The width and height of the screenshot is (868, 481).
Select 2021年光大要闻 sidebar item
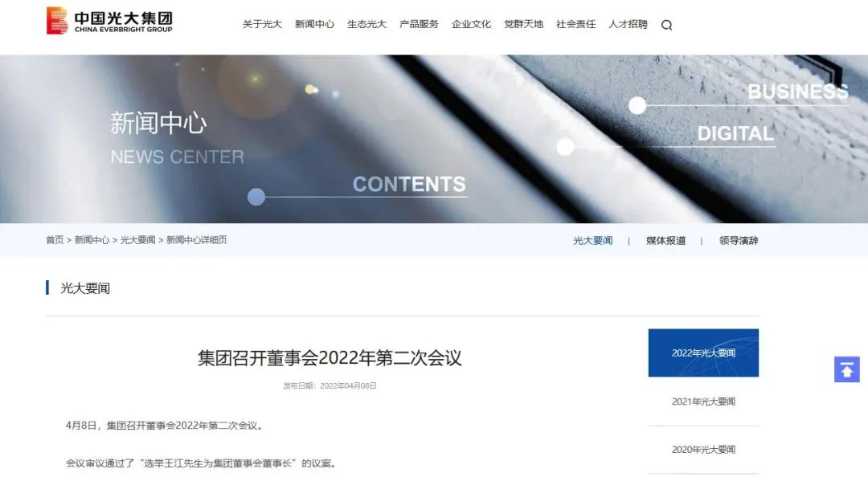(x=703, y=402)
